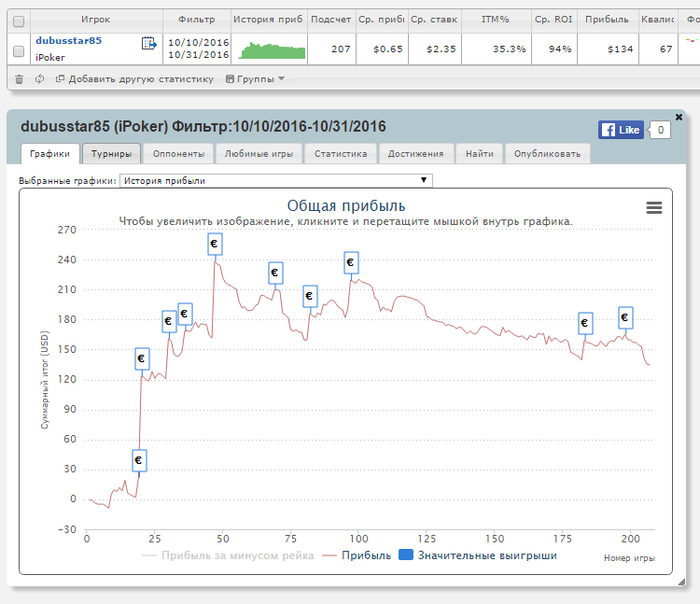Toggle the 'Прибыль за минусом рейка' legend series
700x604 pixels.
coord(228,555)
